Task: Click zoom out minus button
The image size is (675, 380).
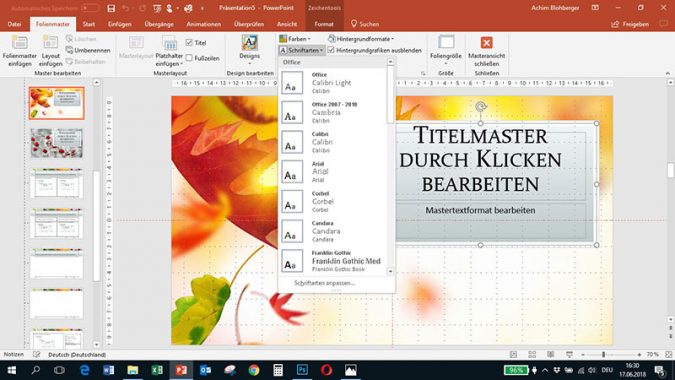Action: click(x=583, y=354)
